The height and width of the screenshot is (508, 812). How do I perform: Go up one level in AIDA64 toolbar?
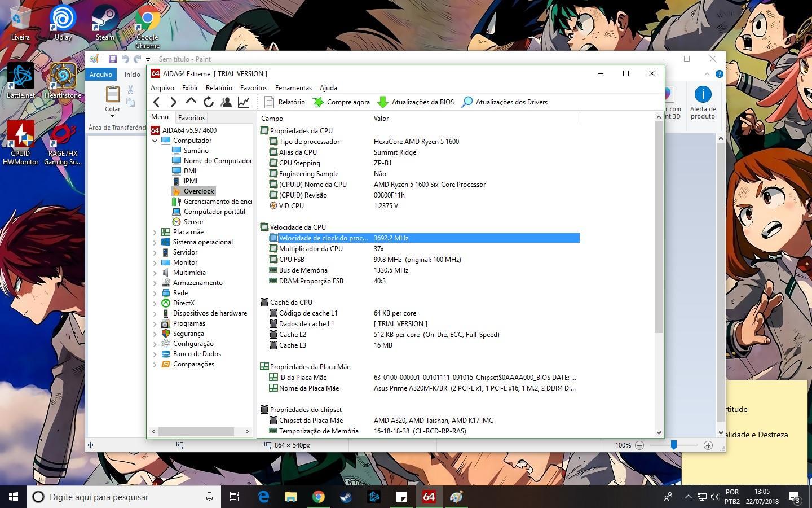191,102
